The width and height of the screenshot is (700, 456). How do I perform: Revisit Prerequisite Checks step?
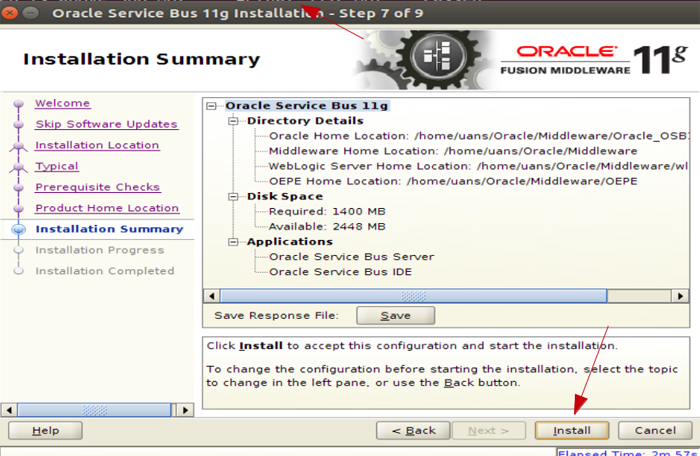[x=97, y=187]
